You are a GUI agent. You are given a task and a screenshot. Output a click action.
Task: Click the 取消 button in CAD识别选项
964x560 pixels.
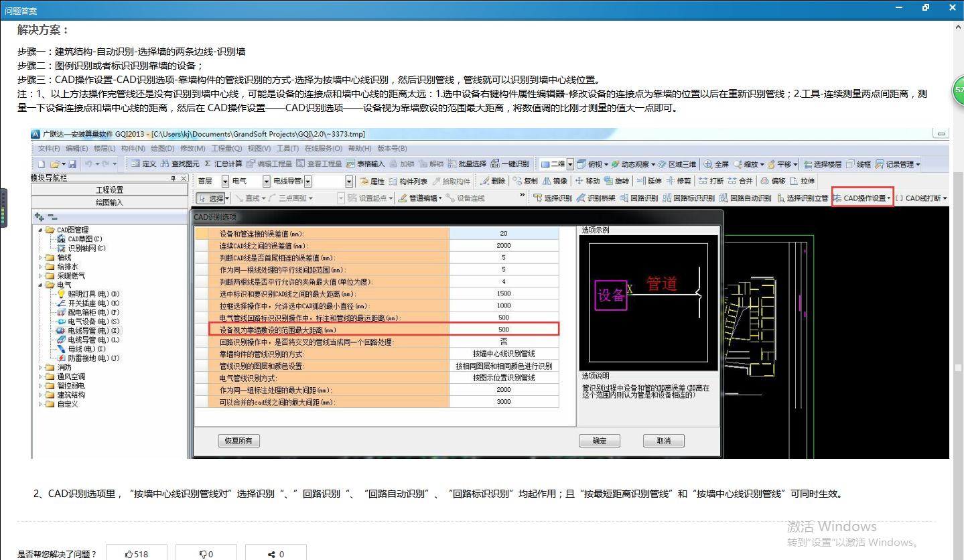coord(663,441)
